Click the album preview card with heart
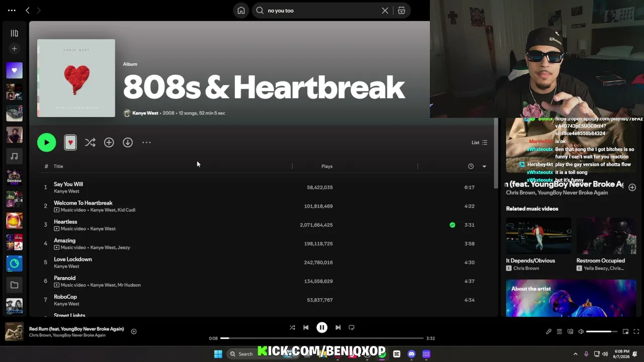This screenshot has height=362, width=644. (70, 143)
